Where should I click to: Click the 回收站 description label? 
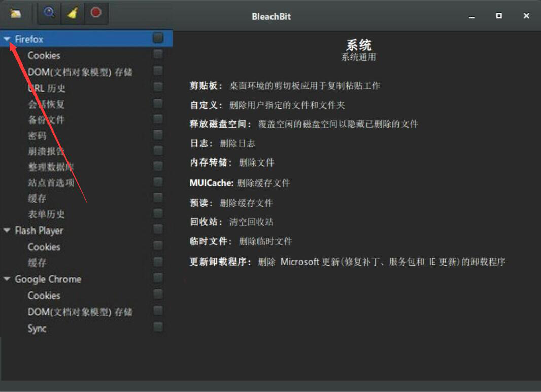tap(206, 222)
